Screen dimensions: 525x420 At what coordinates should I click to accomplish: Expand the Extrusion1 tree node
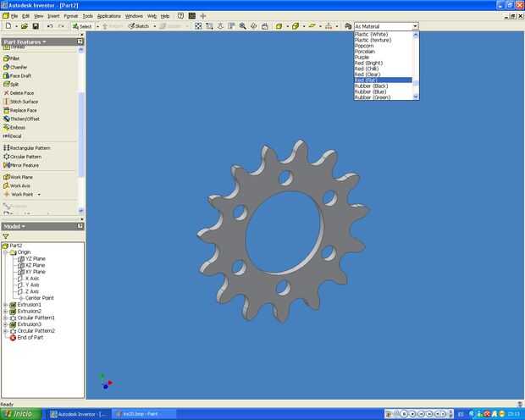pos(5,305)
